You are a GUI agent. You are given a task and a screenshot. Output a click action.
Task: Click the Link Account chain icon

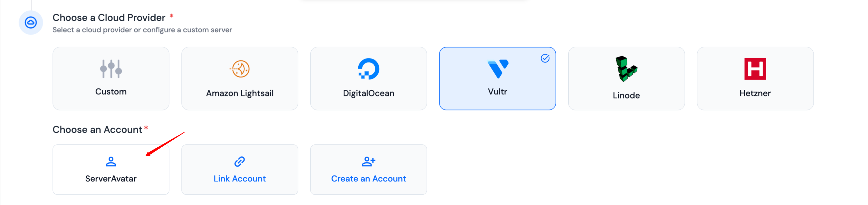tap(239, 161)
